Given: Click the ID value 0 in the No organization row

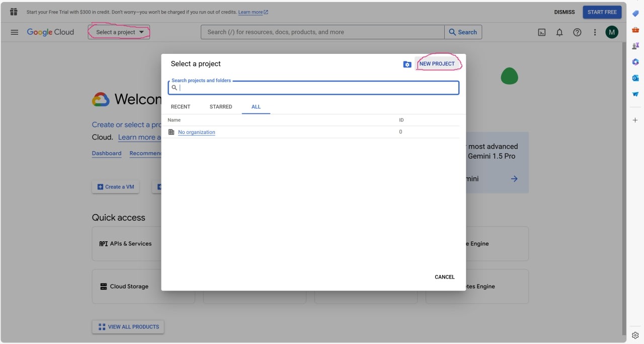Looking at the screenshot, I should click(x=401, y=132).
